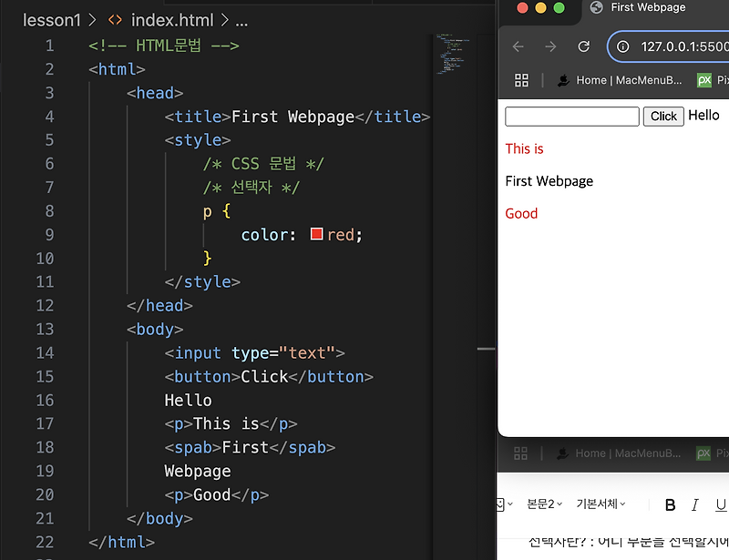Click the green px bookmark icon

(x=704, y=80)
